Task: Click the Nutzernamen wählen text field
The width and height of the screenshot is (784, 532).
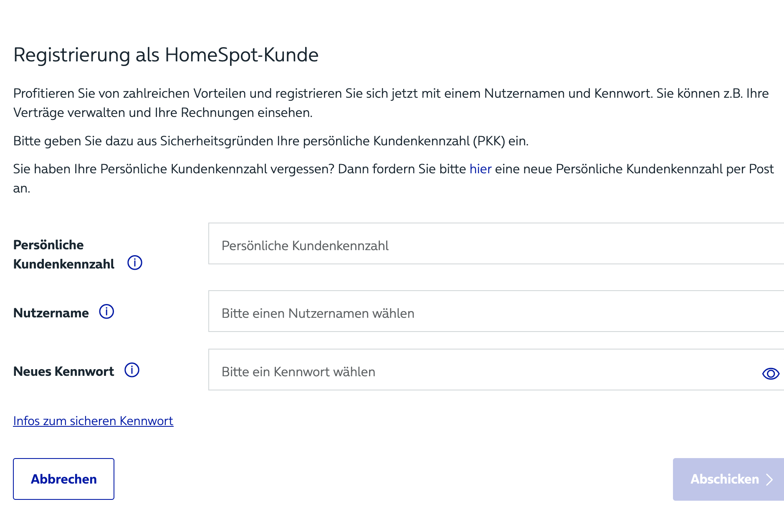Action: coord(496,311)
